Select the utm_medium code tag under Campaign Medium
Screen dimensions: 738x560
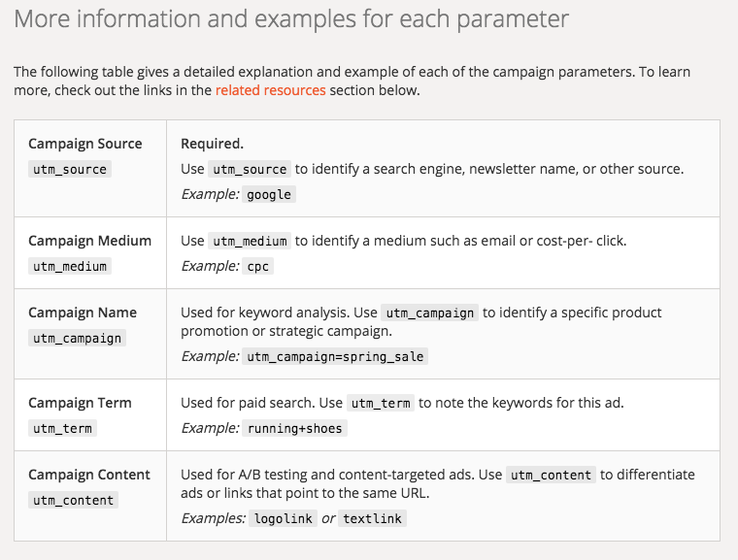click(x=70, y=266)
